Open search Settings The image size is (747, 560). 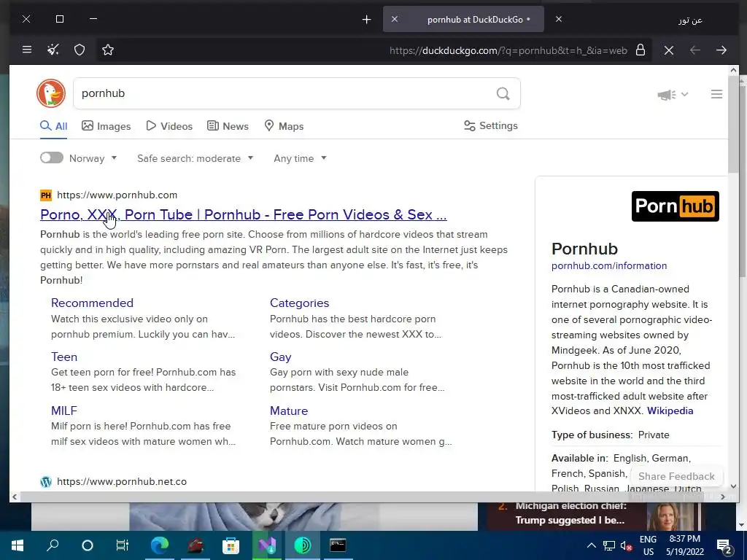[x=491, y=125]
